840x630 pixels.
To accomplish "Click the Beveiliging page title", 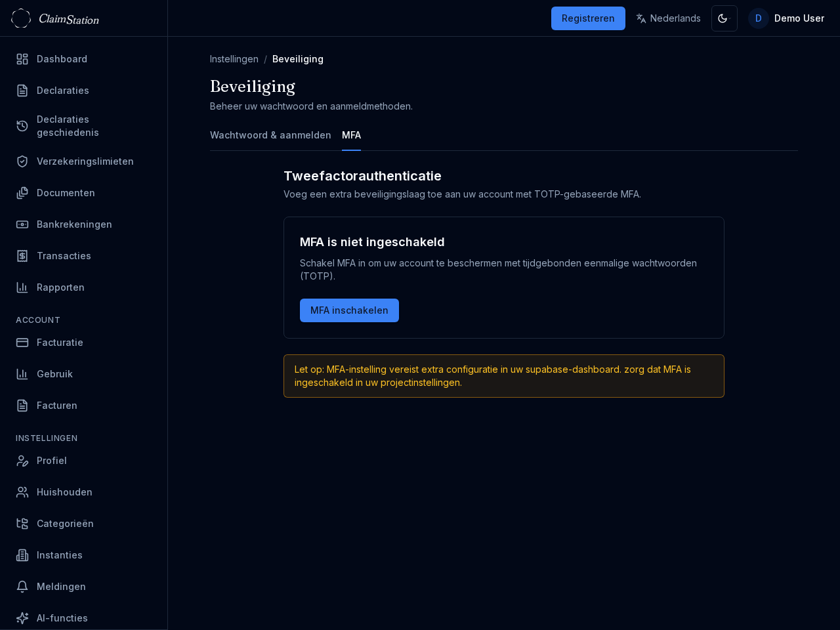I will 253,87.
